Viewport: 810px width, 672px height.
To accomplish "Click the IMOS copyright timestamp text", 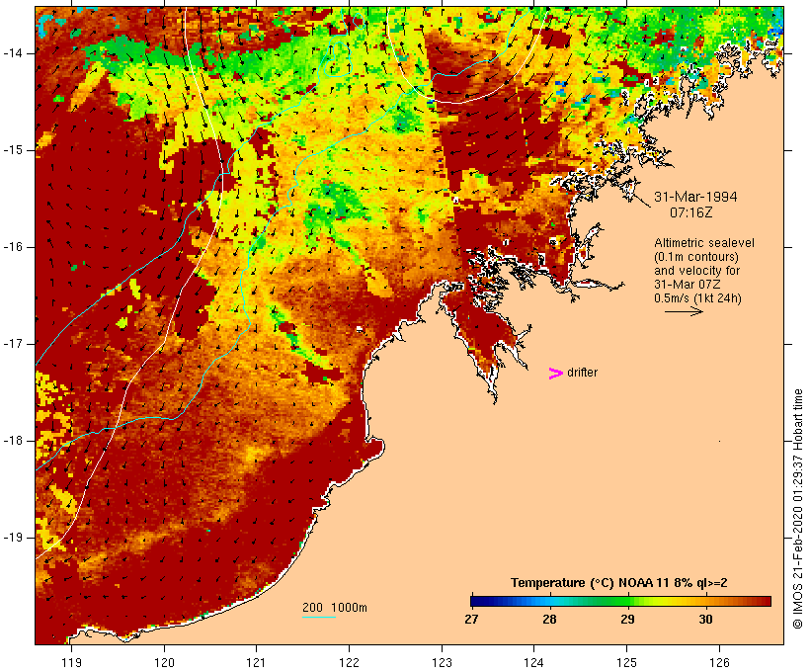I will pyautogui.click(x=797, y=509).
